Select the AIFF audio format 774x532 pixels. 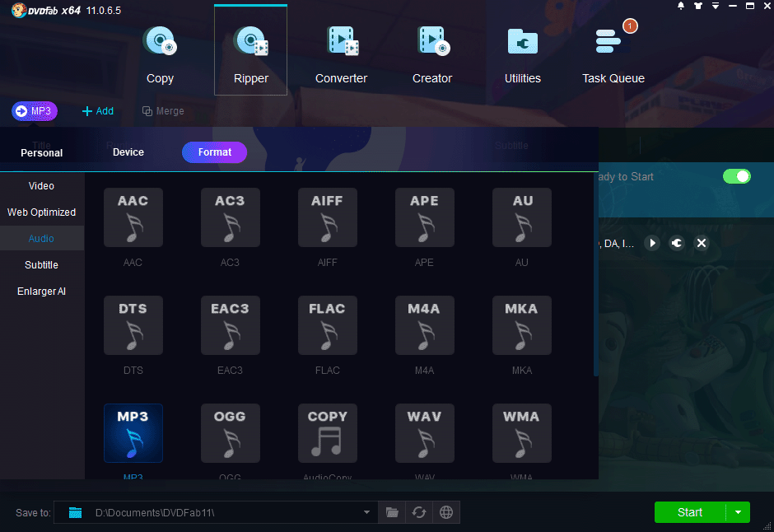327,217
